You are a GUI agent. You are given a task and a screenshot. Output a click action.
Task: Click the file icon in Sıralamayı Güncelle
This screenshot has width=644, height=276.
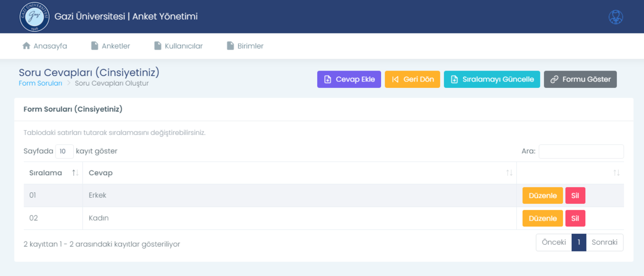[454, 79]
